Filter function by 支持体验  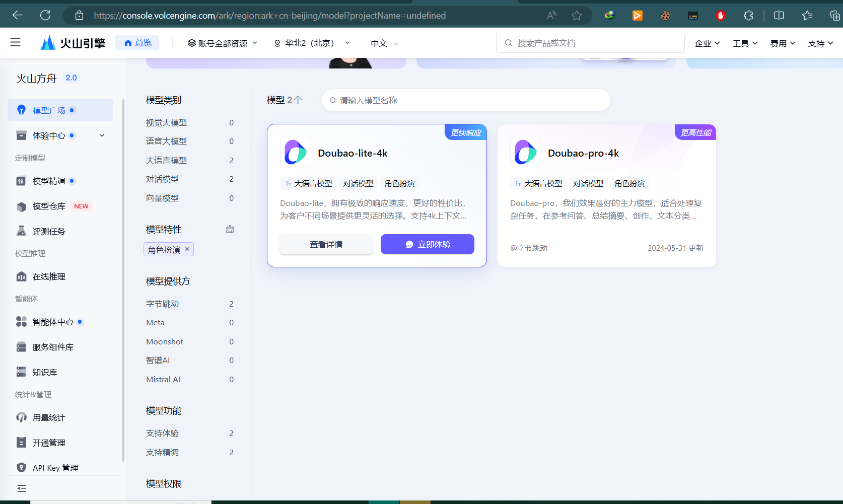tap(190, 434)
